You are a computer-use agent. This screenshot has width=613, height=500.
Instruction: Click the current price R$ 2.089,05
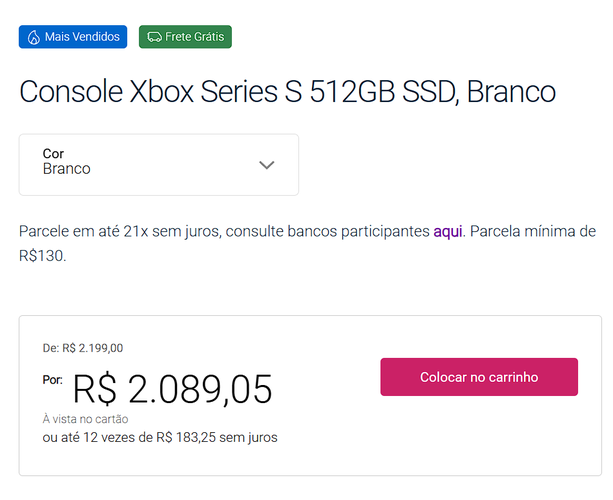172,389
